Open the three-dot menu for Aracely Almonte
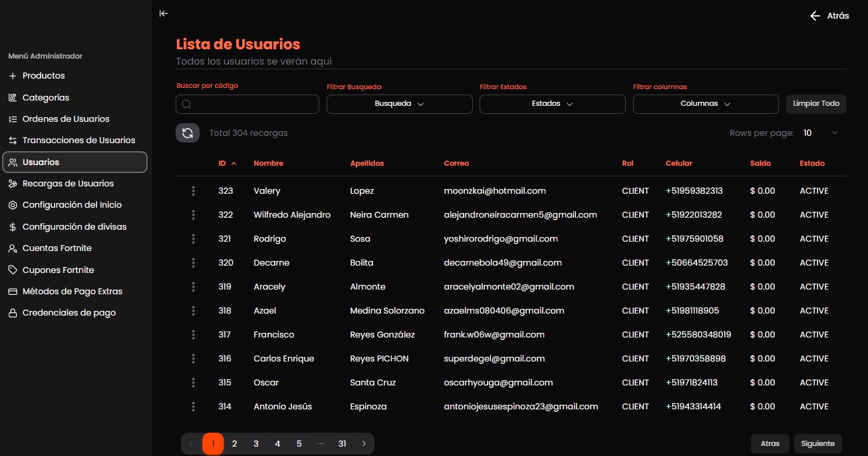 tap(194, 287)
